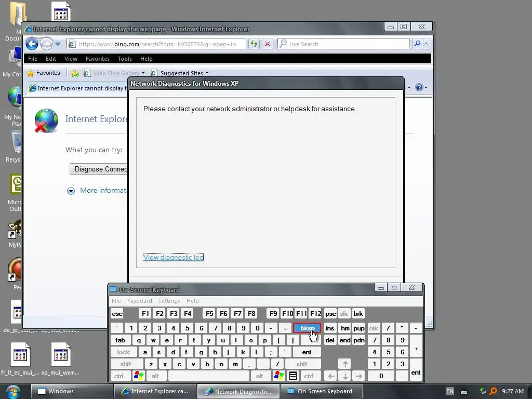Click the magnifier search button
This screenshot has height=399, width=532.
click(x=417, y=44)
